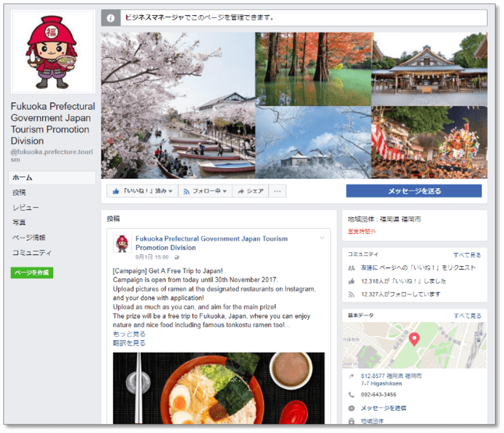Open the ページ情報 tab in sidebar
The image size is (504, 433).
(29, 238)
